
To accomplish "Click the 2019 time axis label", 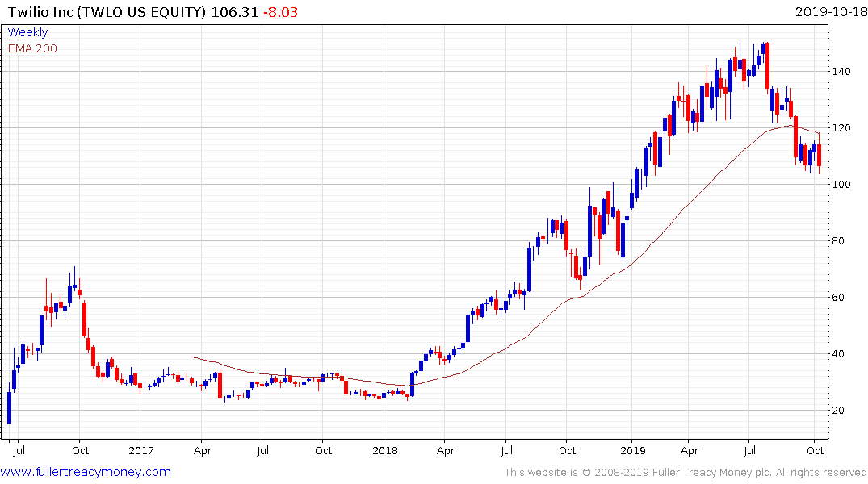I will [x=633, y=450].
